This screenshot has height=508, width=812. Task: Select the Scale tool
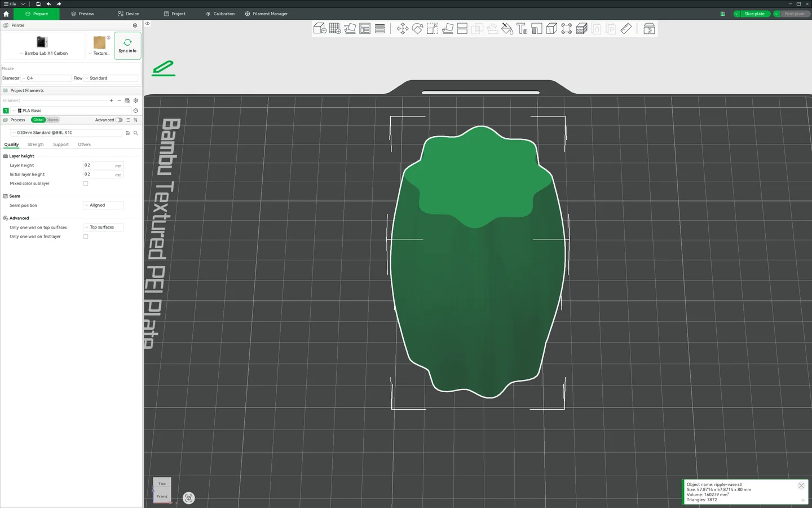click(x=433, y=29)
